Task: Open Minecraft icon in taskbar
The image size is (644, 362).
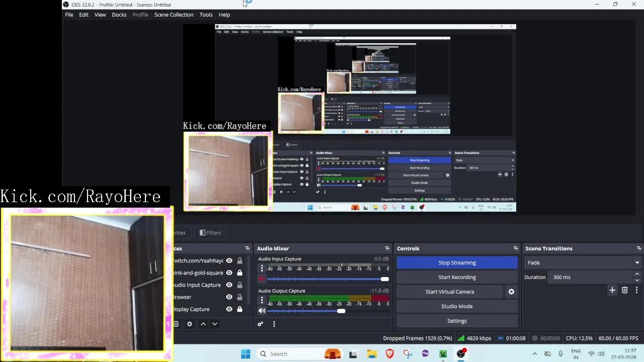Action: tap(443, 354)
